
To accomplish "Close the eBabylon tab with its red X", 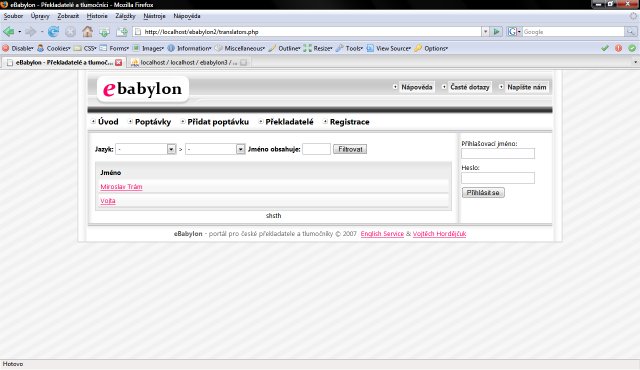I will click(118, 62).
